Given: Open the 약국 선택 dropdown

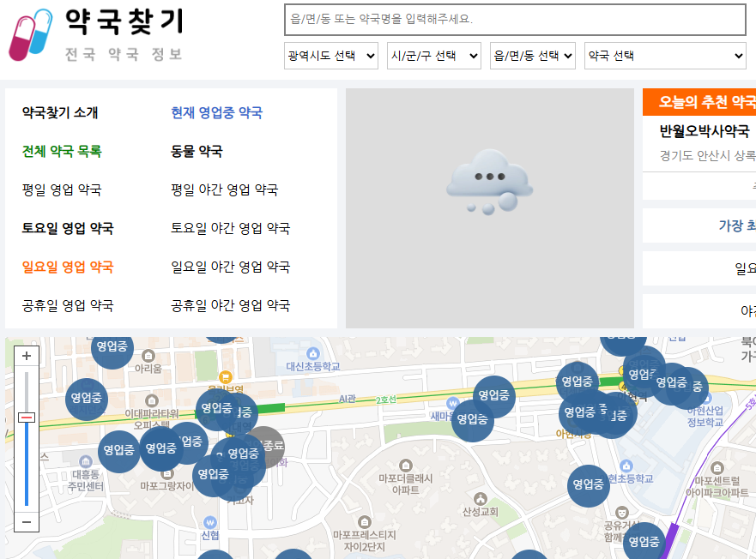Looking at the screenshot, I should (665, 55).
